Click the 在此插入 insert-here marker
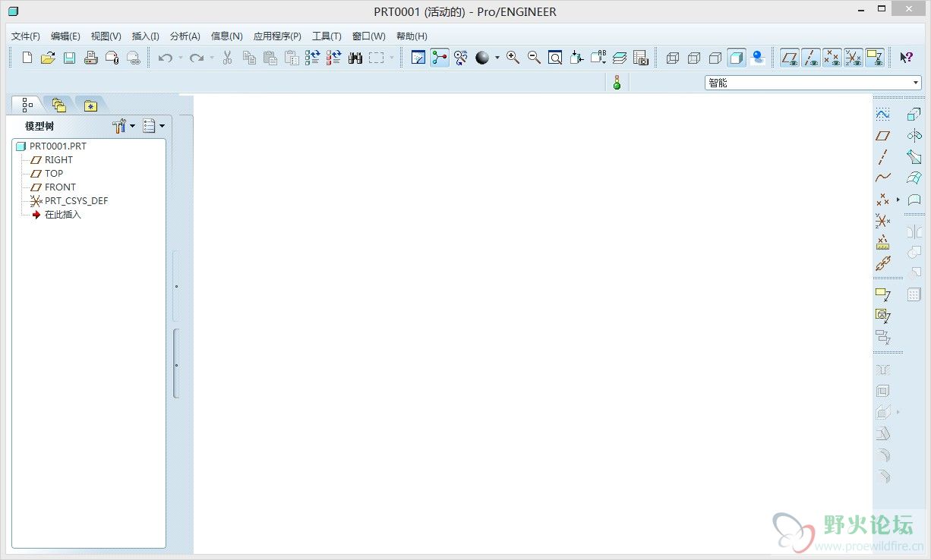The image size is (931, 560). [x=56, y=215]
